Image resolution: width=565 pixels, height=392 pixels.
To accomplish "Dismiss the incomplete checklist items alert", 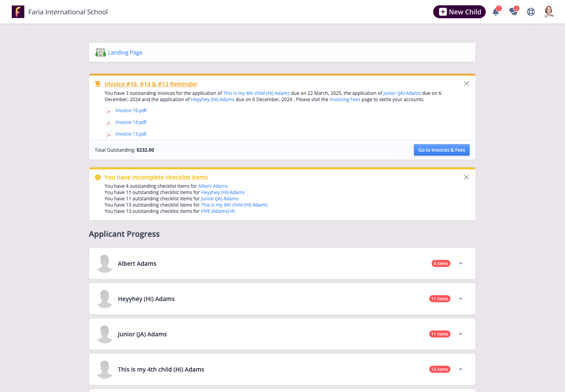I will point(466,177).
